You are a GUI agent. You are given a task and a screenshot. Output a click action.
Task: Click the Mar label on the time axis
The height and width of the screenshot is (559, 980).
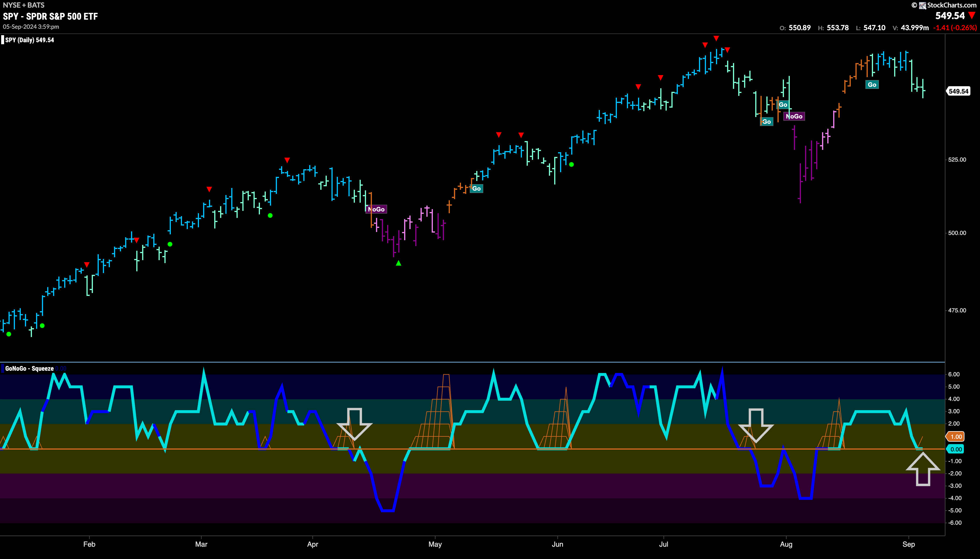pyautogui.click(x=201, y=544)
